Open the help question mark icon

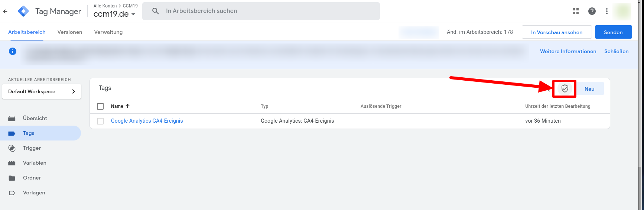coord(592,11)
